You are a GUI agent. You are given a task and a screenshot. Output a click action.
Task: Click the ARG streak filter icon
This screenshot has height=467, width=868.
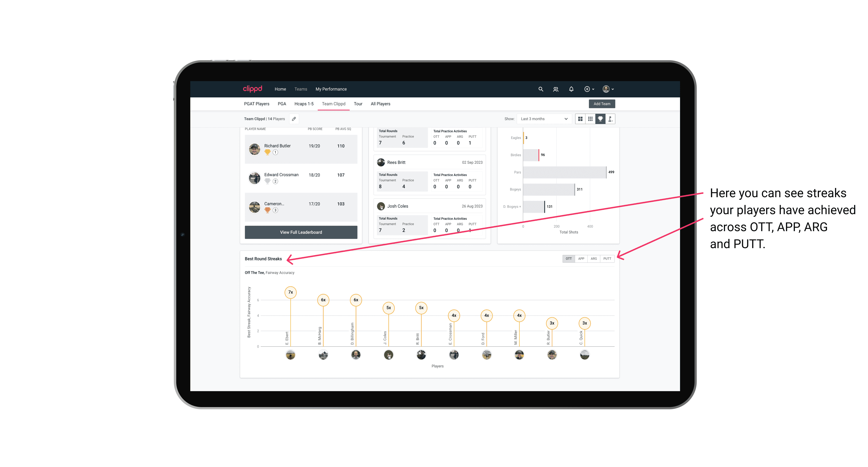tap(594, 259)
